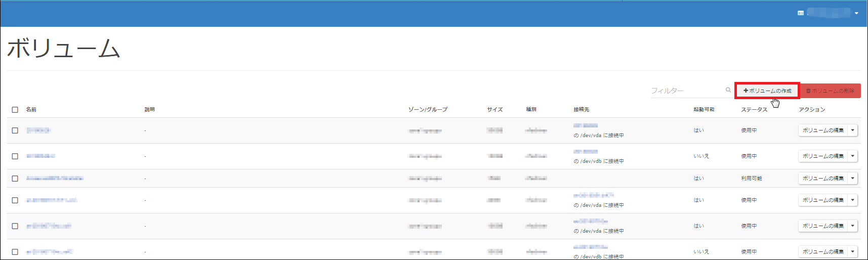This screenshot has height=260, width=868.
Task: Click the red ボリュームの削除 button
Action: pos(830,91)
